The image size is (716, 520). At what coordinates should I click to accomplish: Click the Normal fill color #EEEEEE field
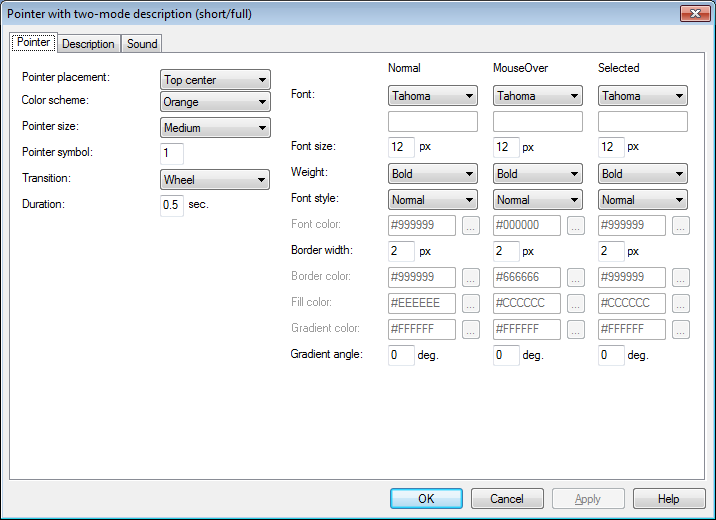(x=422, y=304)
